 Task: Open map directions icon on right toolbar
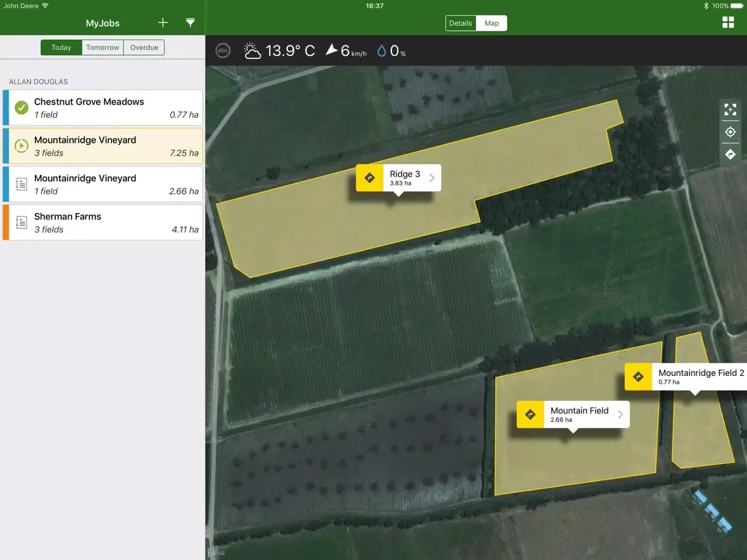730,154
